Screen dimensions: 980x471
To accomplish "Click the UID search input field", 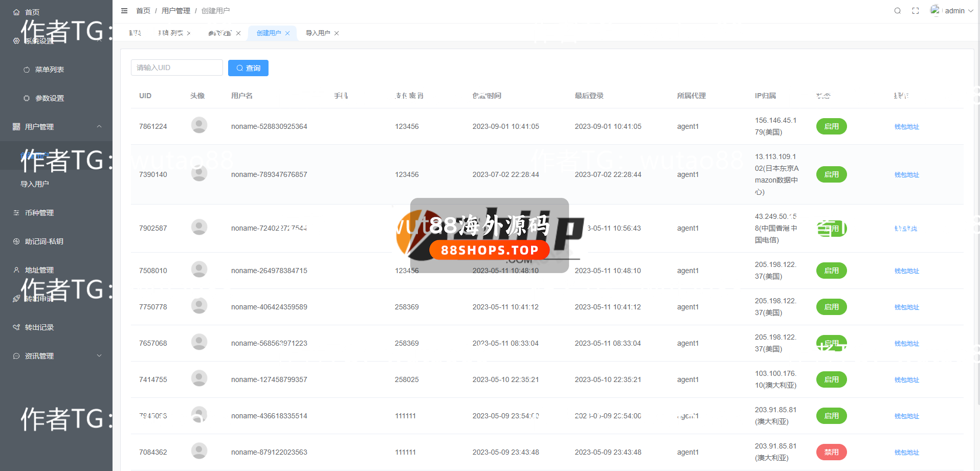I will click(x=176, y=68).
